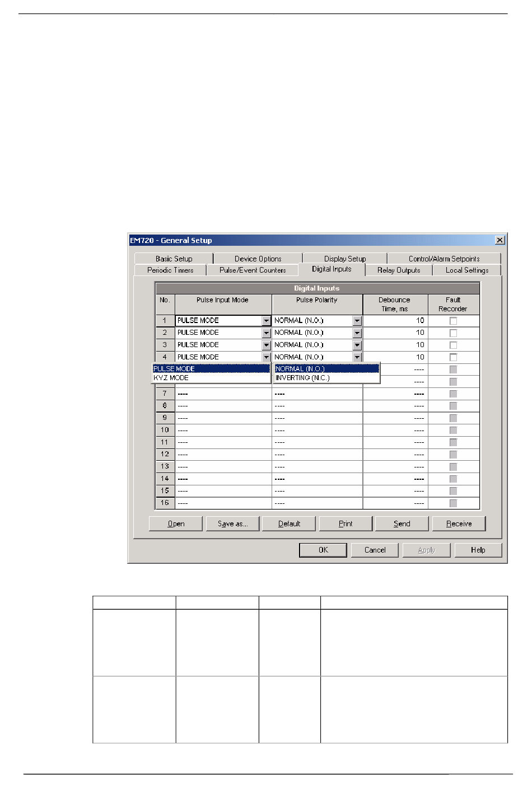532x795 pixels.
Task: Expand Pulse Input Mode dropdown for input 3
Action: (266, 345)
